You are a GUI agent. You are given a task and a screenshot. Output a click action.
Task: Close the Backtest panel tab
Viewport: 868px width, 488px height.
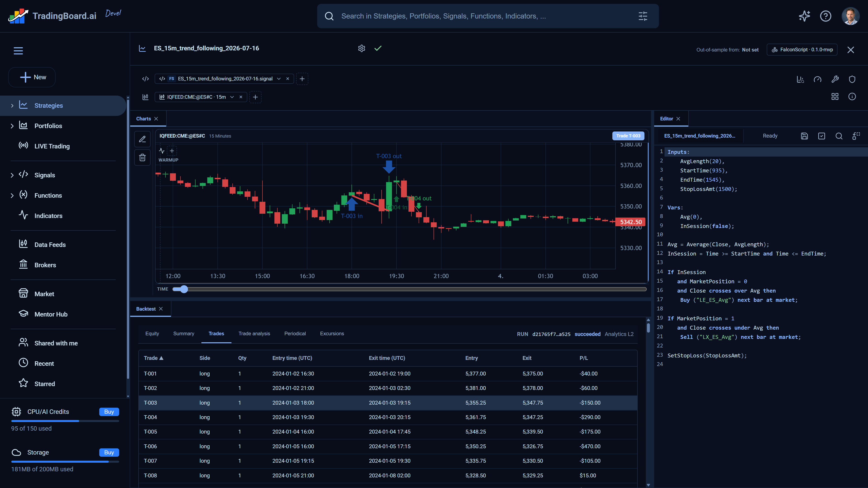[x=161, y=309]
